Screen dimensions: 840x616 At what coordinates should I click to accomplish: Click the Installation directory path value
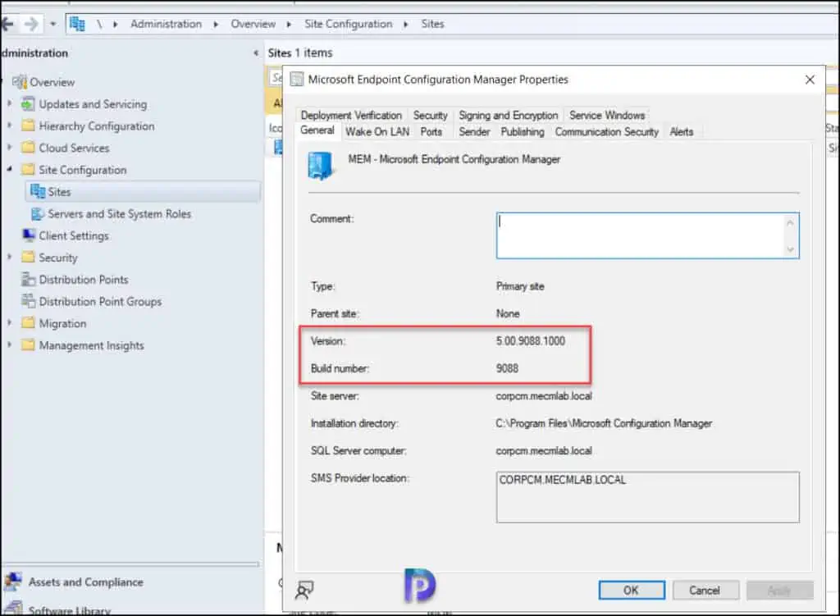pyautogui.click(x=604, y=423)
